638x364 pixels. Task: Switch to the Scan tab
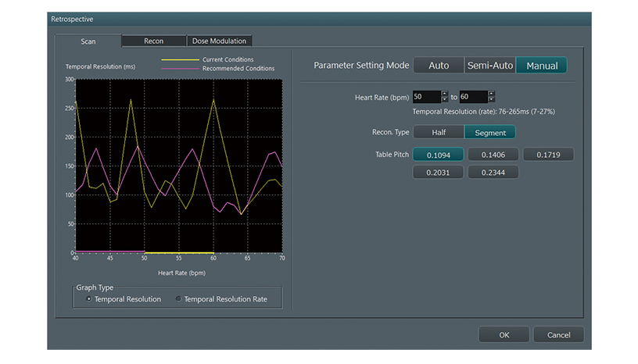[88, 41]
